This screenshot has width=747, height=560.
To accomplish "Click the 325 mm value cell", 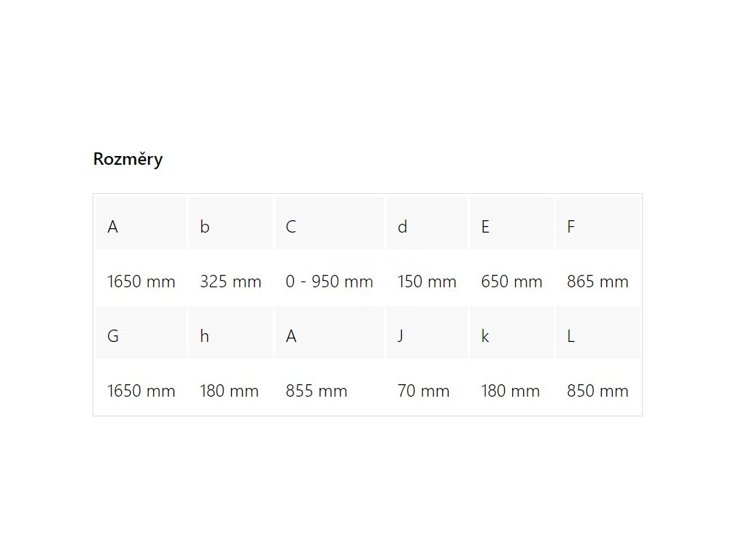I will point(231,278).
